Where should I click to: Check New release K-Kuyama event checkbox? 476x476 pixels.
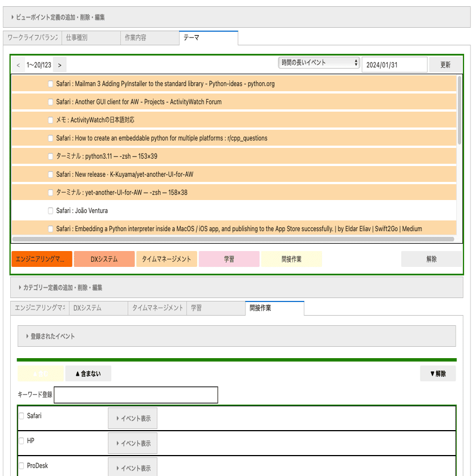(x=50, y=175)
